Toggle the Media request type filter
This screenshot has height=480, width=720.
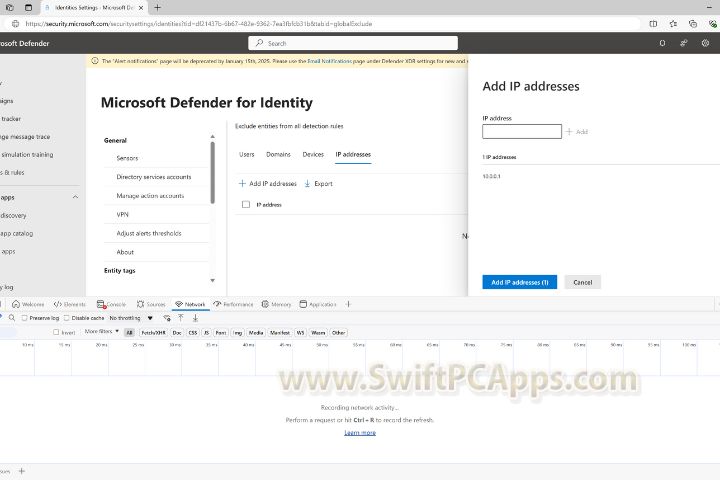tap(256, 333)
